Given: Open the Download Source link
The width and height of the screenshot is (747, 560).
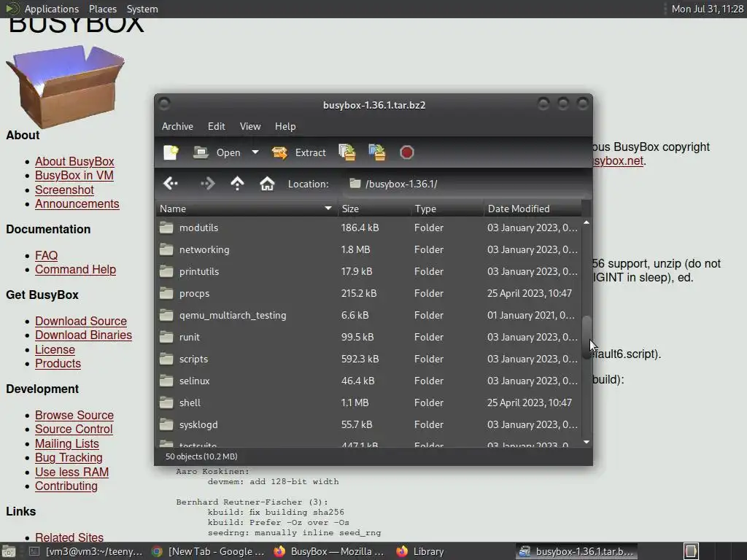Looking at the screenshot, I should 81,321.
